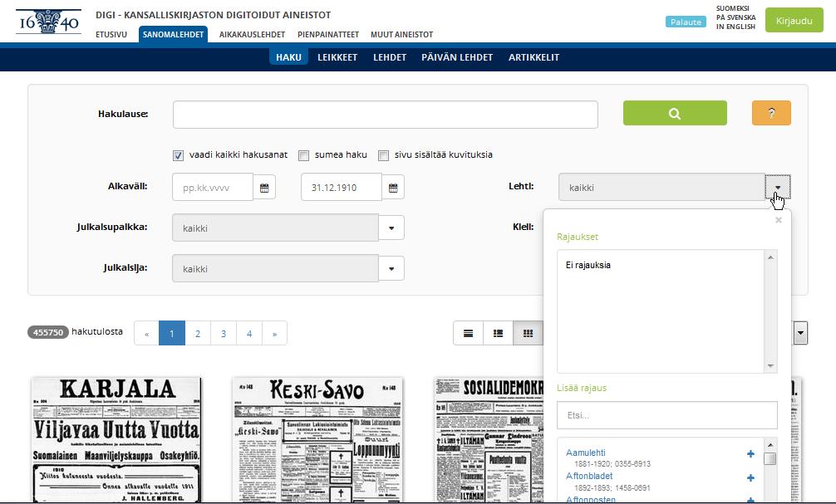This screenshot has width=836, height=504.
Task: Go to LEIKKEET section
Action: (337, 57)
